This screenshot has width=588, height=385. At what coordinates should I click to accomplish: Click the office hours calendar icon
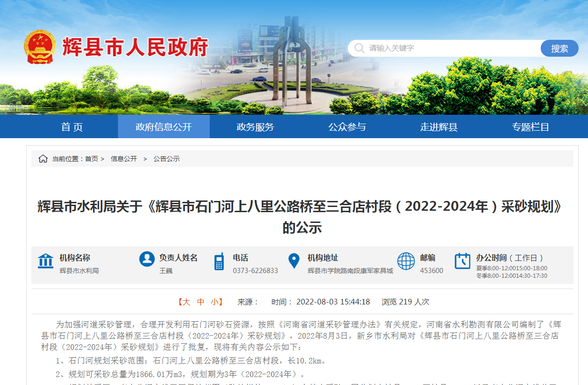[463, 261]
